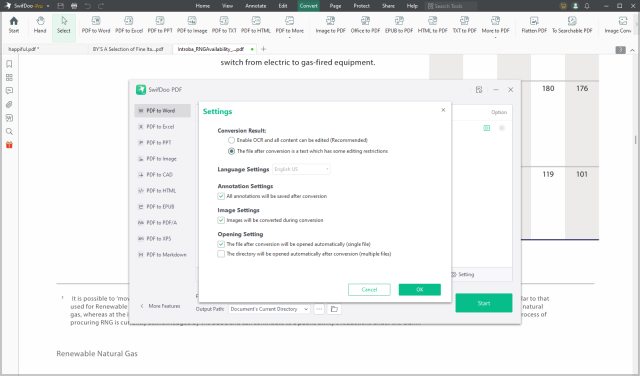The width and height of the screenshot is (640, 376).
Task: Click Setting link in converter window
Action: click(x=463, y=274)
